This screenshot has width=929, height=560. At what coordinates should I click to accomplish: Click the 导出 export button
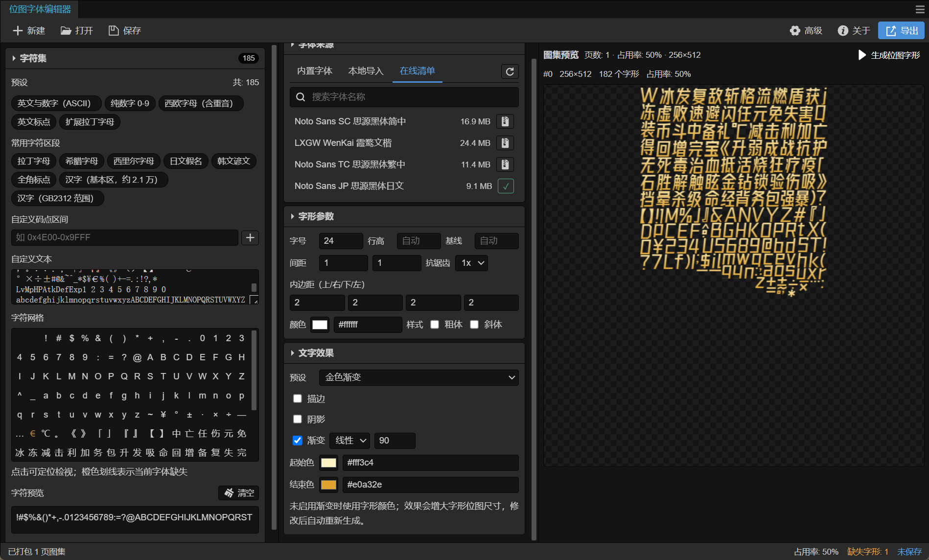(901, 31)
